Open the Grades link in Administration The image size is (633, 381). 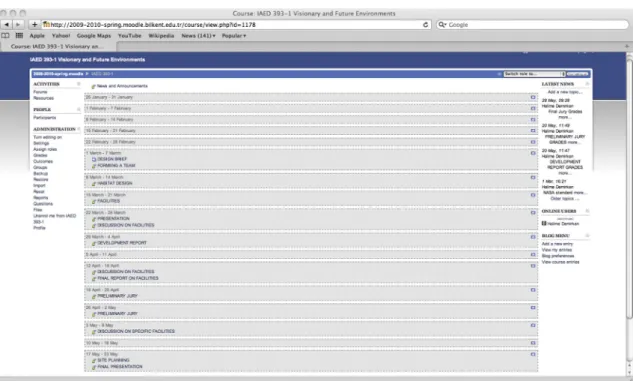click(40, 155)
